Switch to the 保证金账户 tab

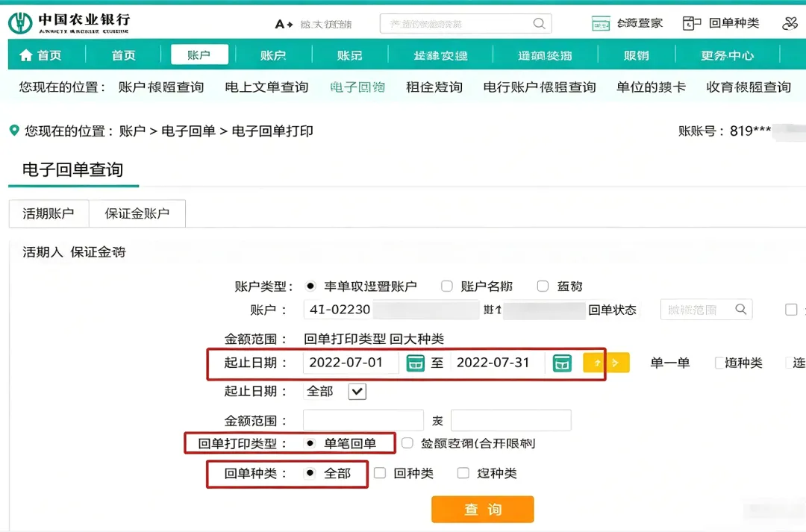[x=137, y=213]
